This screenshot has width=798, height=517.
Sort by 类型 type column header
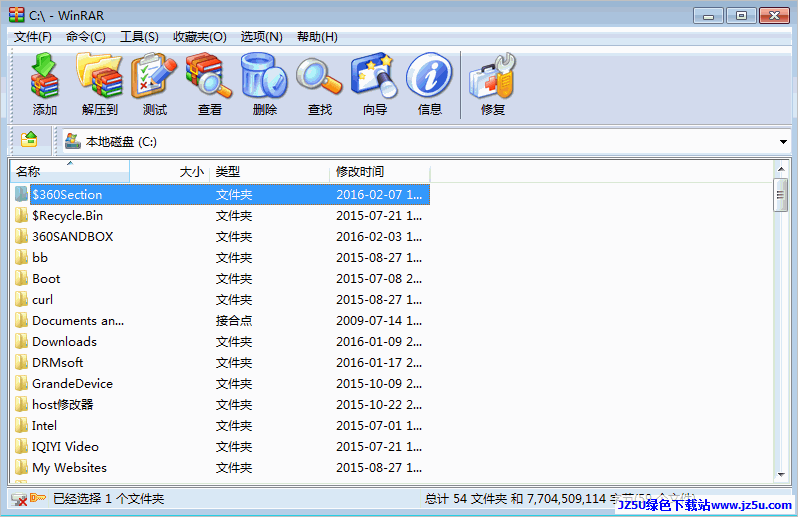[269, 171]
